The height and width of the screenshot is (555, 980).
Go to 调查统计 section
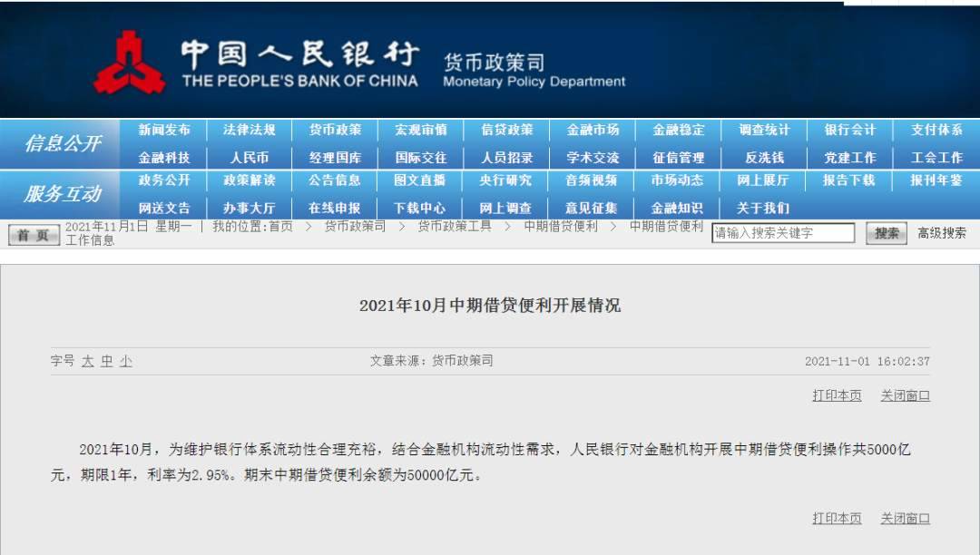(764, 130)
